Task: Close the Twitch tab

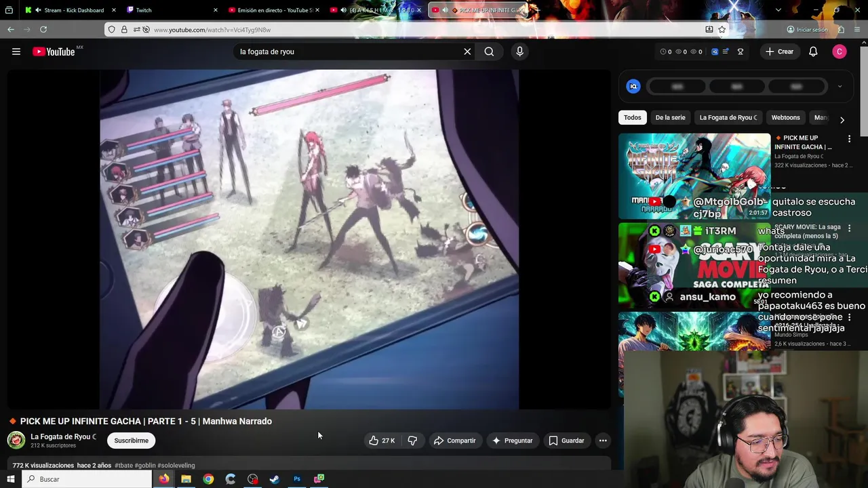Action: point(216,10)
